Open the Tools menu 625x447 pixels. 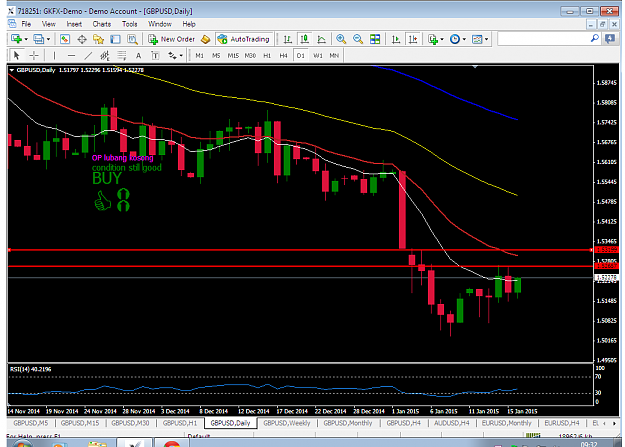point(130,24)
